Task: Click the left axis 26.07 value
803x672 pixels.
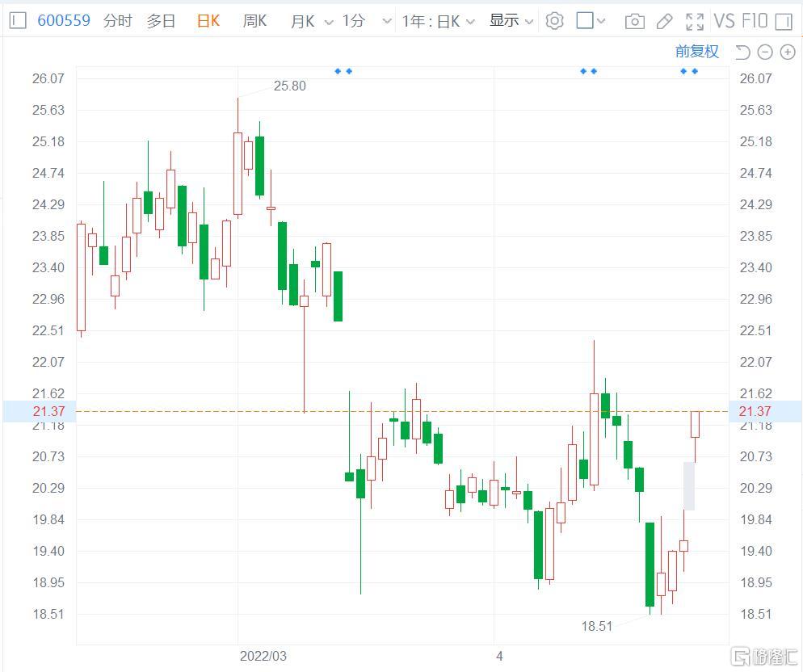Action: (x=48, y=78)
